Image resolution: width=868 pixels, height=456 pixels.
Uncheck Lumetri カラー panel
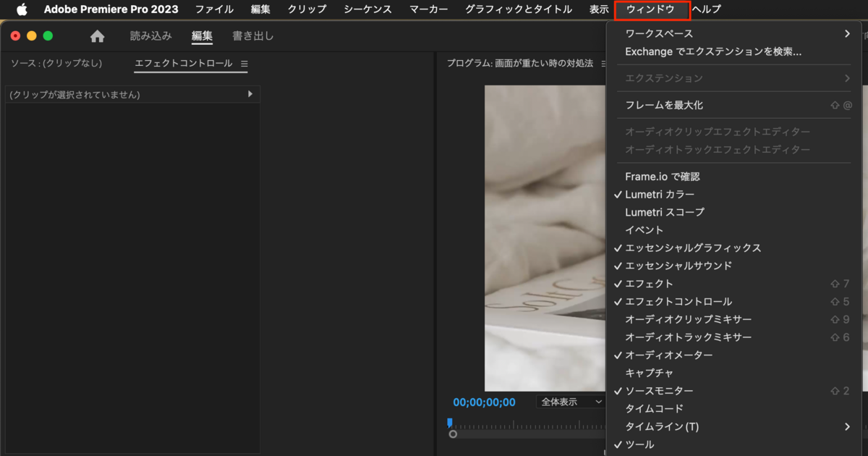point(734,195)
